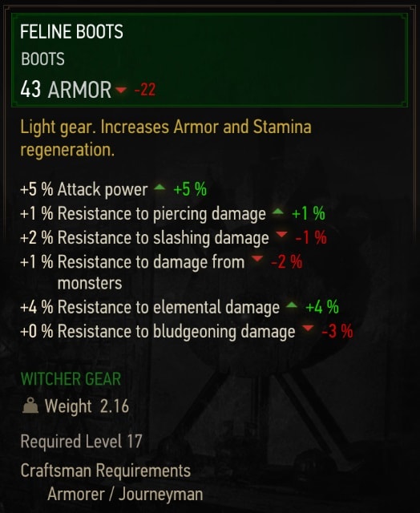420x513 pixels.
Task: Click the green +5 % comparison value
Action: point(190,189)
